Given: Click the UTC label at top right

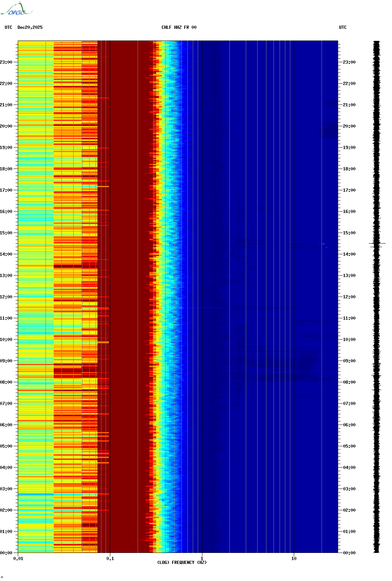Looking at the screenshot, I should click(343, 27).
